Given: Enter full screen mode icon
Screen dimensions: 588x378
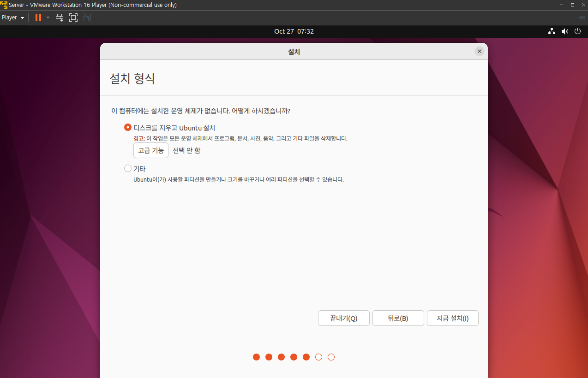Looking at the screenshot, I should coord(73,18).
